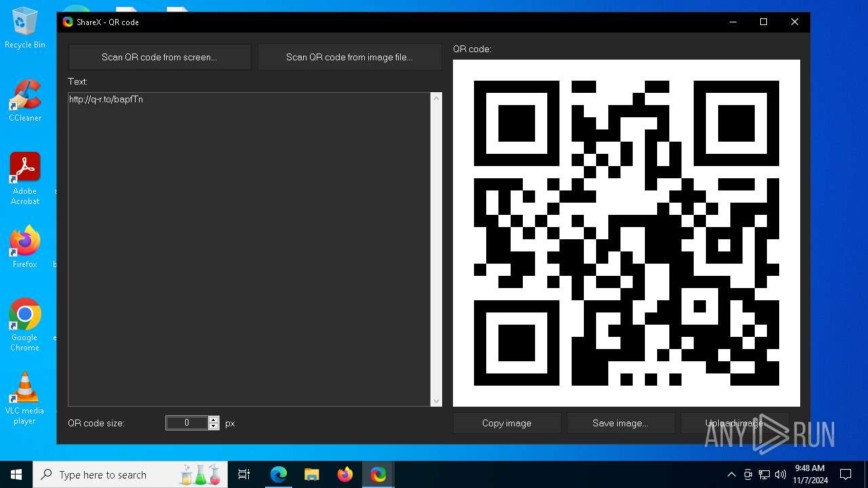Open the VLC media player desktop icon
This screenshot has height=488, width=868.
click(25, 399)
